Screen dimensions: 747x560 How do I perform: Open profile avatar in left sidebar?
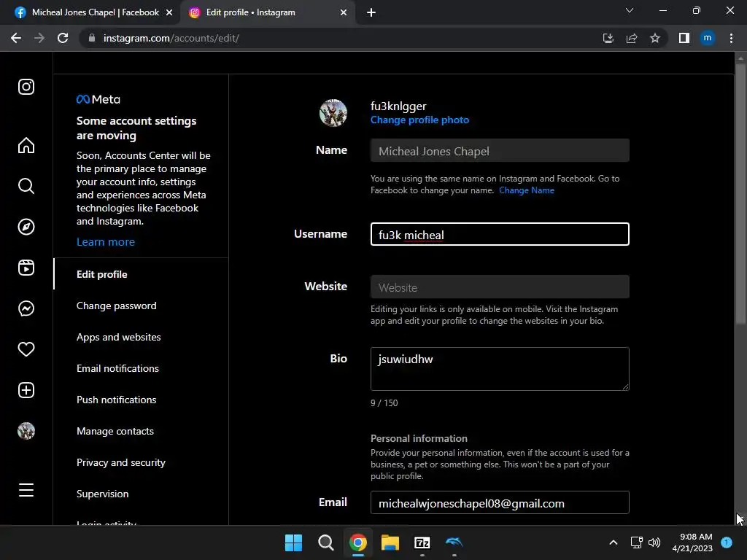pyautogui.click(x=26, y=431)
